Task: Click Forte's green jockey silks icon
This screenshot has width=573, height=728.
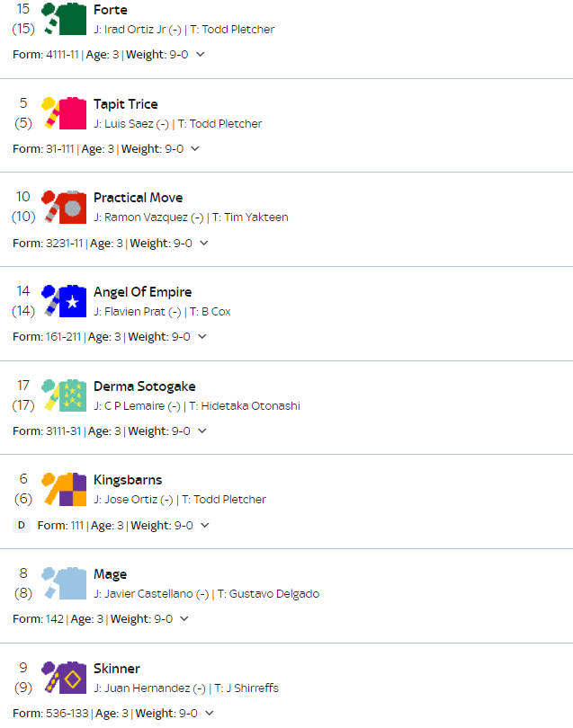Action: pos(64,19)
